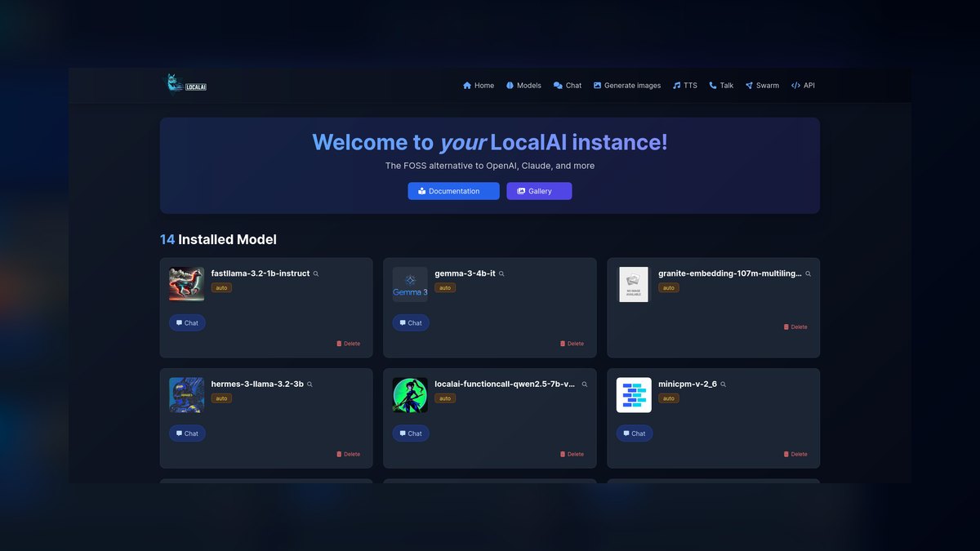The width and height of the screenshot is (980, 551).
Task: Click the auto badge under minicpm-v-2_6
Action: [669, 398]
